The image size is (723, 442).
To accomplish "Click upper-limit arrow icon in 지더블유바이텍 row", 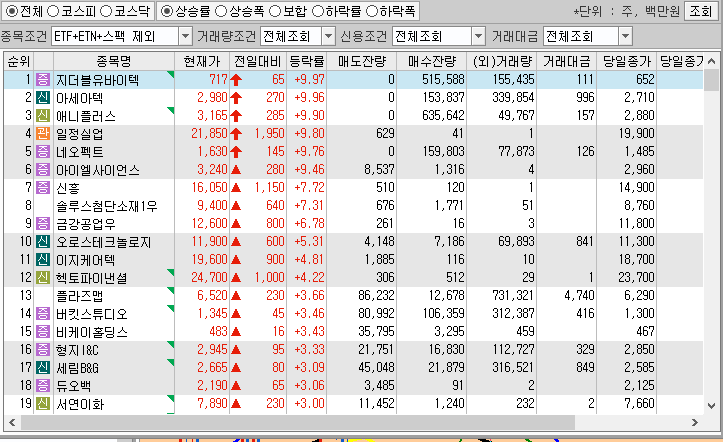I will (236, 80).
